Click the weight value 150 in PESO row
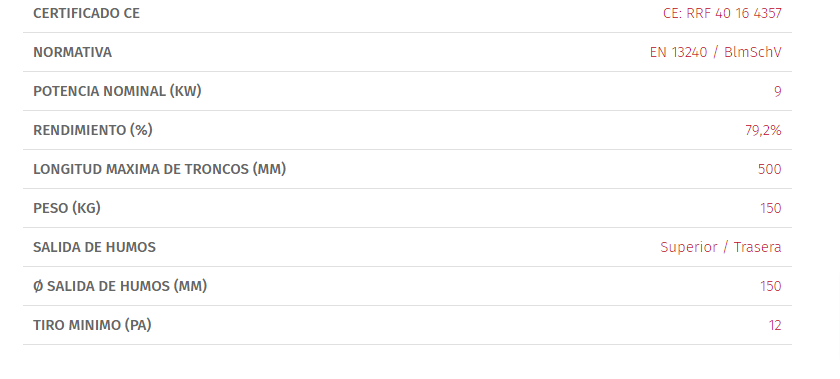 click(x=771, y=209)
